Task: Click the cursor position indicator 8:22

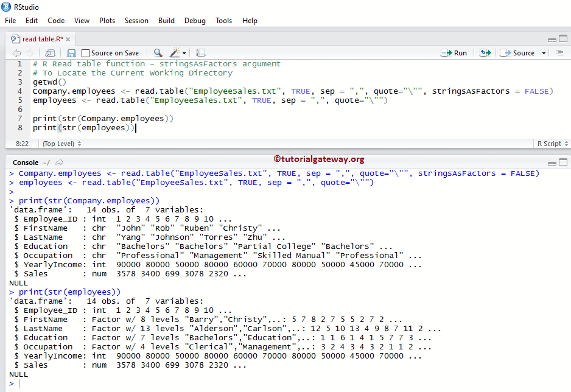Action: coord(22,144)
